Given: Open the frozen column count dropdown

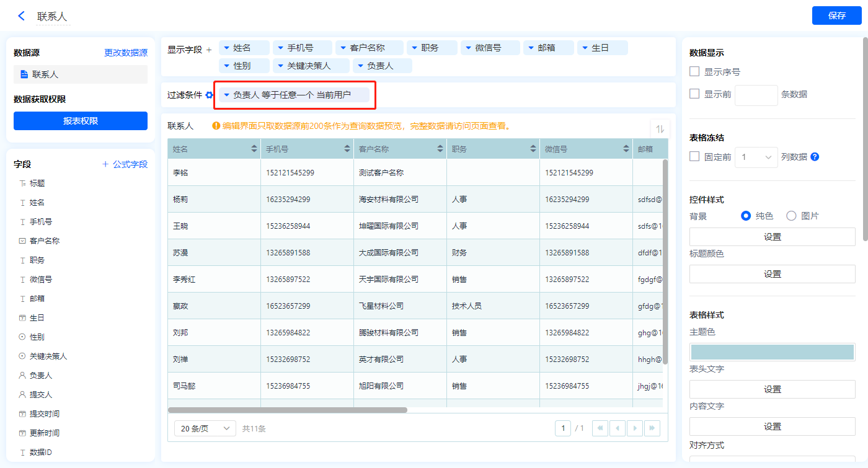Looking at the screenshot, I should (756, 157).
